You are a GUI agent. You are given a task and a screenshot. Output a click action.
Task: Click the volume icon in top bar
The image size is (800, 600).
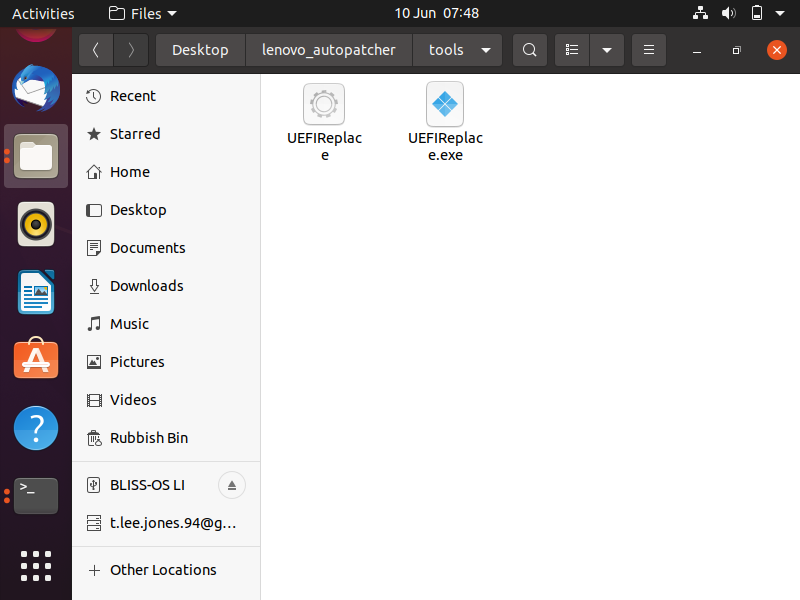729,13
